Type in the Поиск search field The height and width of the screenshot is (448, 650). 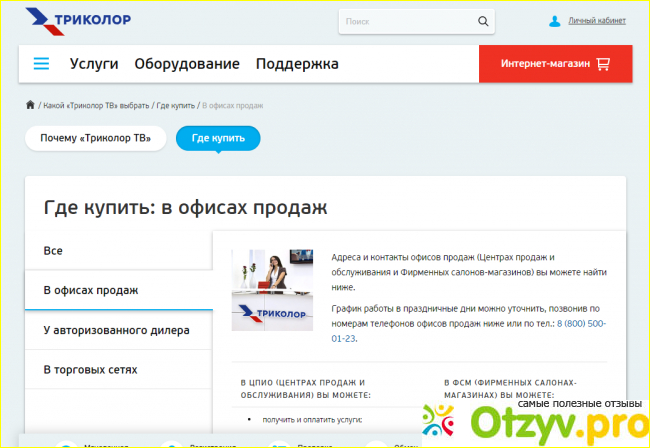(405, 21)
